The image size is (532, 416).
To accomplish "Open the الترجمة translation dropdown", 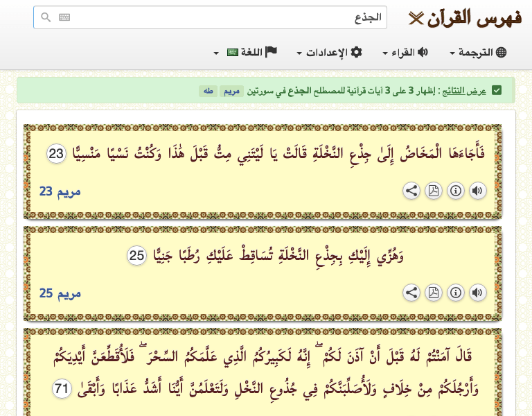I will 478,53.
